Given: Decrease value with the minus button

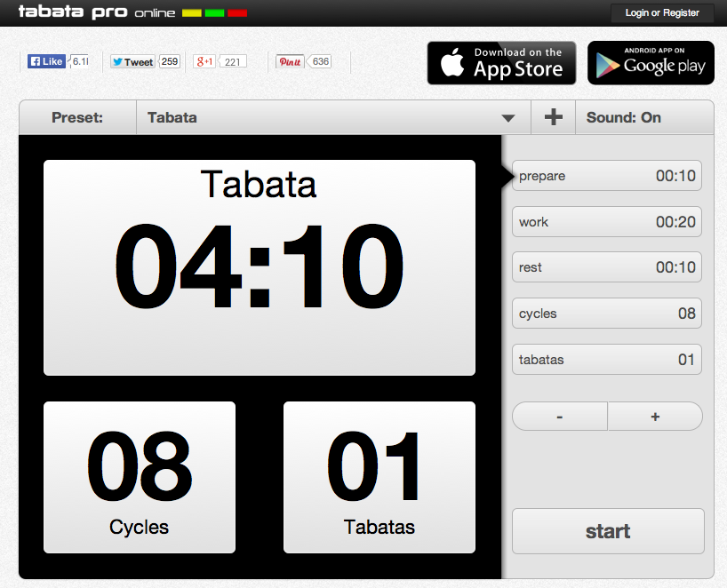Looking at the screenshot, I should coord(560,417).
